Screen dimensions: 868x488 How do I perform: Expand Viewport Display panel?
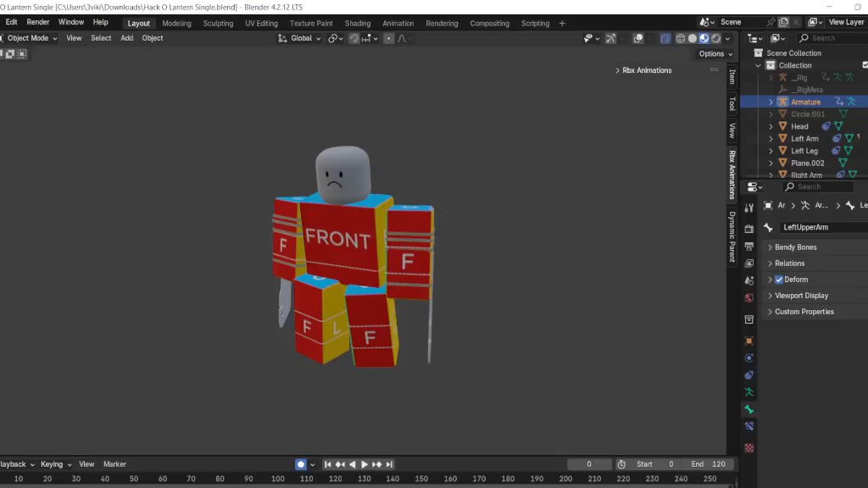click(x=801, y=296)
